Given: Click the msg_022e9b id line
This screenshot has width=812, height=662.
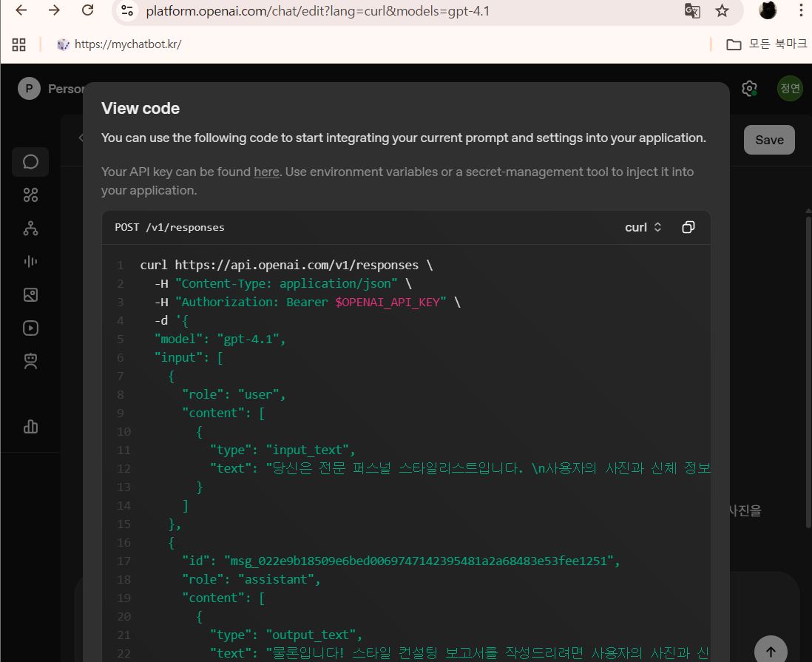Looking at the screenshot, I should pyautogui.click(x=402, y=561).
